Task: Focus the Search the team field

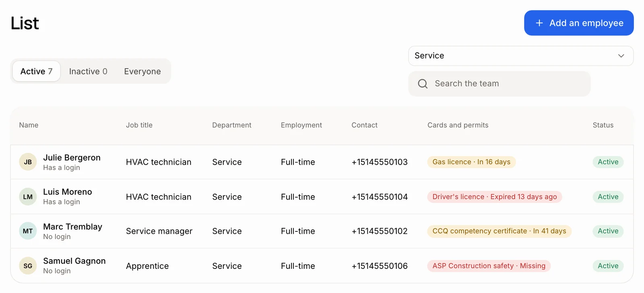Action: (x=500, y=84)
